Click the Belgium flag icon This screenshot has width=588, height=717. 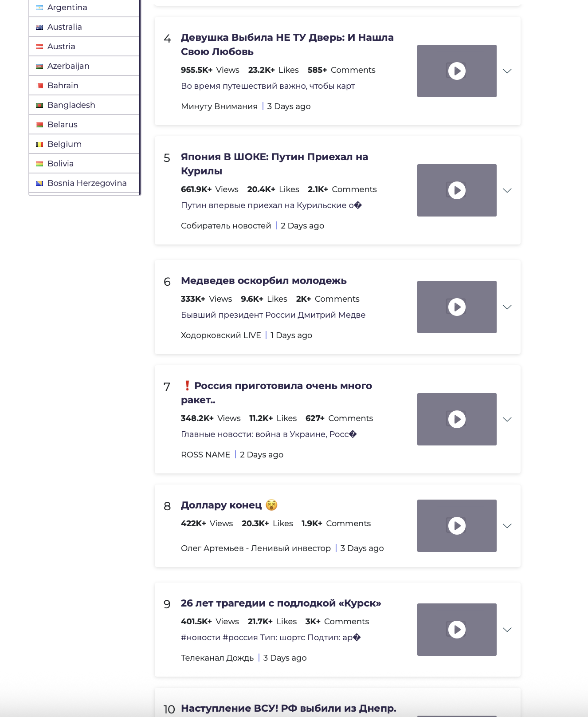[39, 144]
